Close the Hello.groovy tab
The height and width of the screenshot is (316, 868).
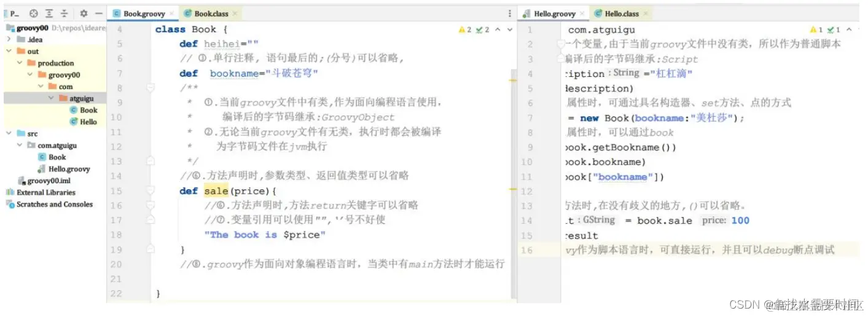click(x=582, y=14)
